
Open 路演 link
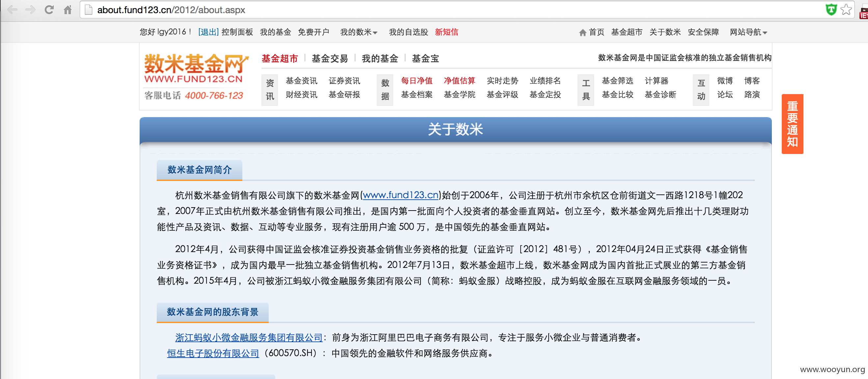pyautogui.click(x=752, y=94)
